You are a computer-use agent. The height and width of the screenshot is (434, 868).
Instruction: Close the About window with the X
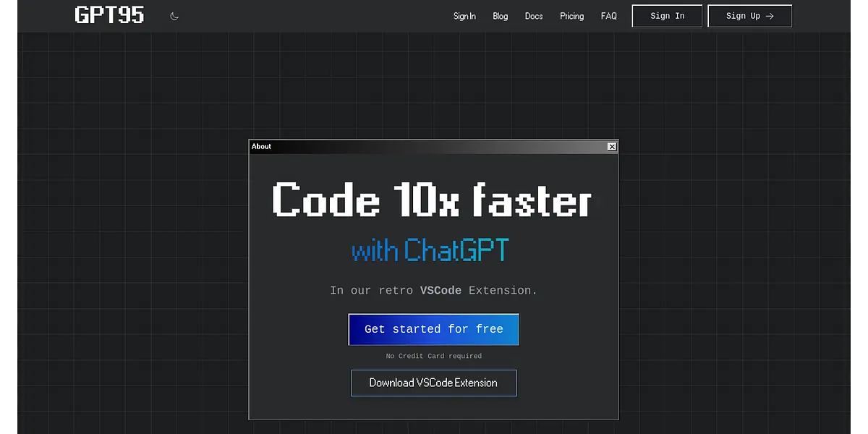[612, 147]
